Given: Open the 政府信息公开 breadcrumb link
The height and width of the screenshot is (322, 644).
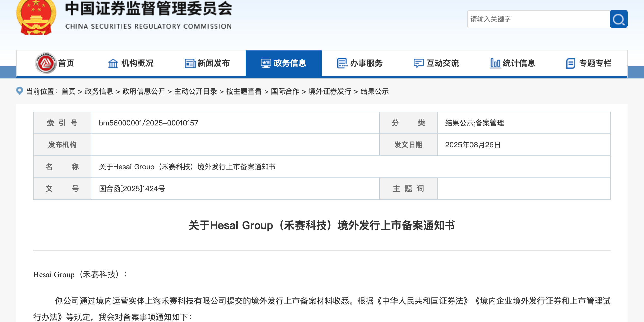Looking at the screenshot, I should click(144, 91).
